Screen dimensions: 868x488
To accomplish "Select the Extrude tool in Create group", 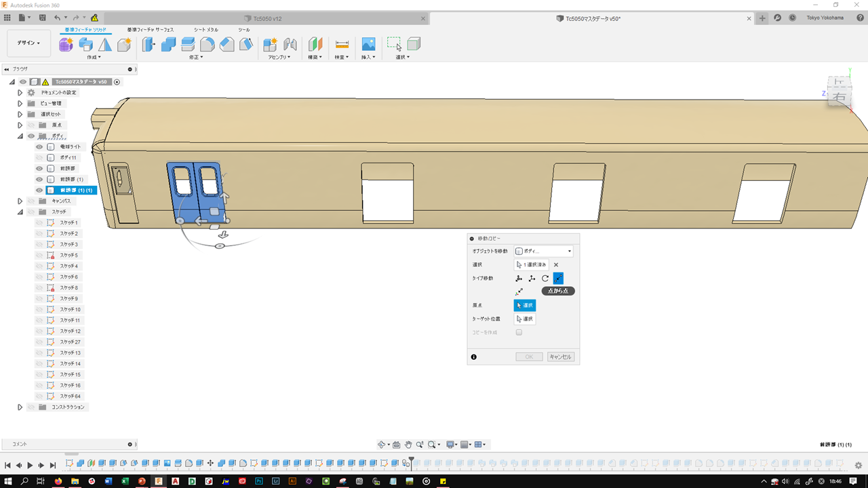I will (x=86, y=45).
